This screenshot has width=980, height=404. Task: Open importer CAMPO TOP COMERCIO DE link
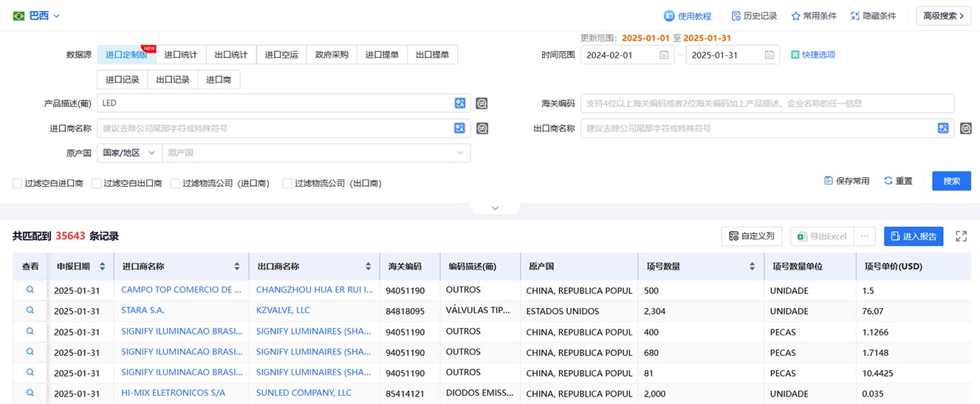tap(182, 290)
